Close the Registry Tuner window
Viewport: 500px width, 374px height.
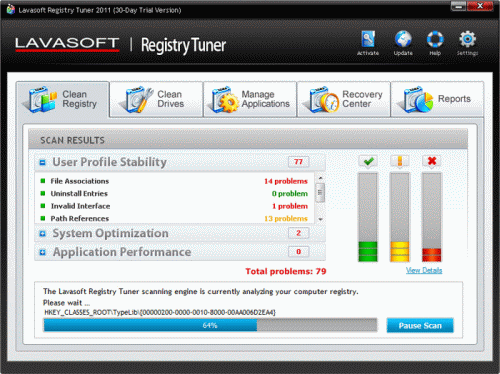pyautogui.click(x=480, y=6)
